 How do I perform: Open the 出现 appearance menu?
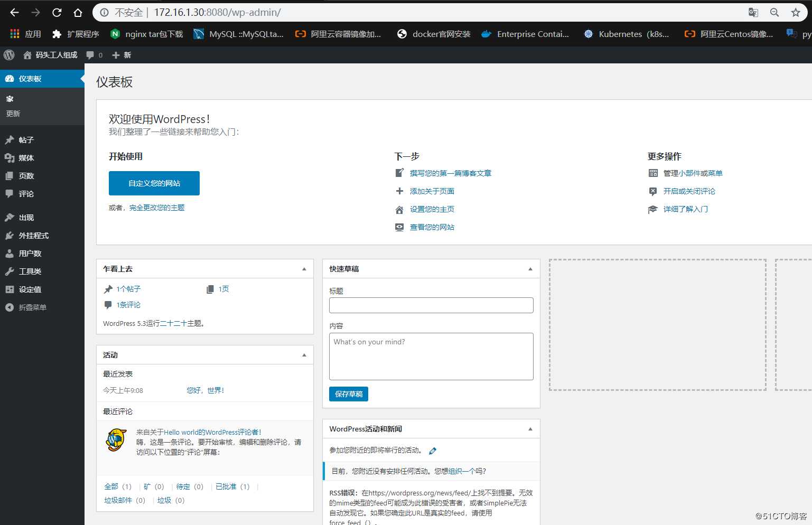pyautogui.click(x=42, y=218)
